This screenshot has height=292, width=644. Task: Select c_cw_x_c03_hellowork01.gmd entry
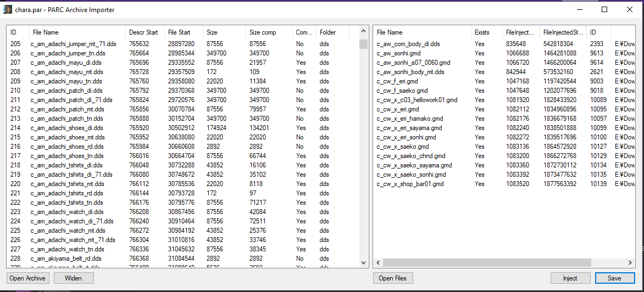(x=504, y=100)
